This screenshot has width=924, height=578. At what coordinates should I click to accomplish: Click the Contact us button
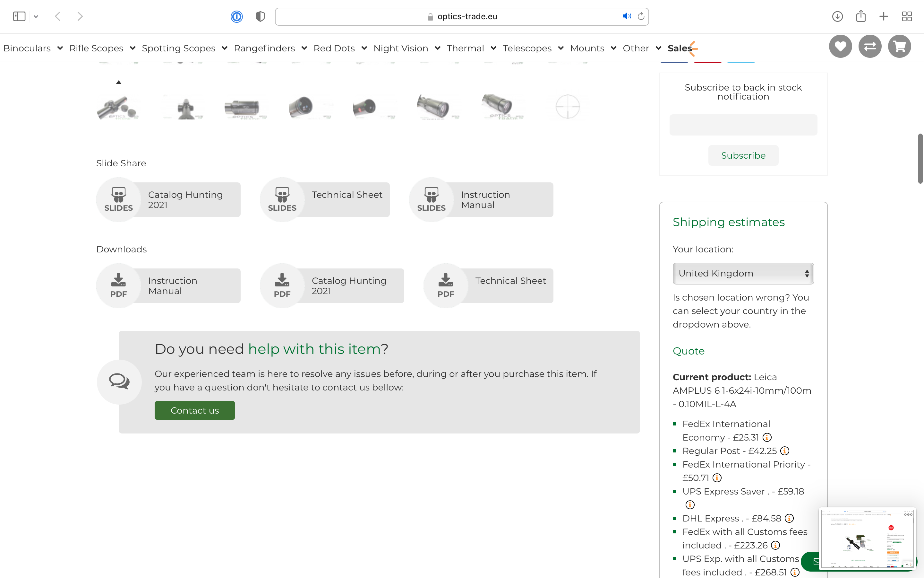pos(195,410)
